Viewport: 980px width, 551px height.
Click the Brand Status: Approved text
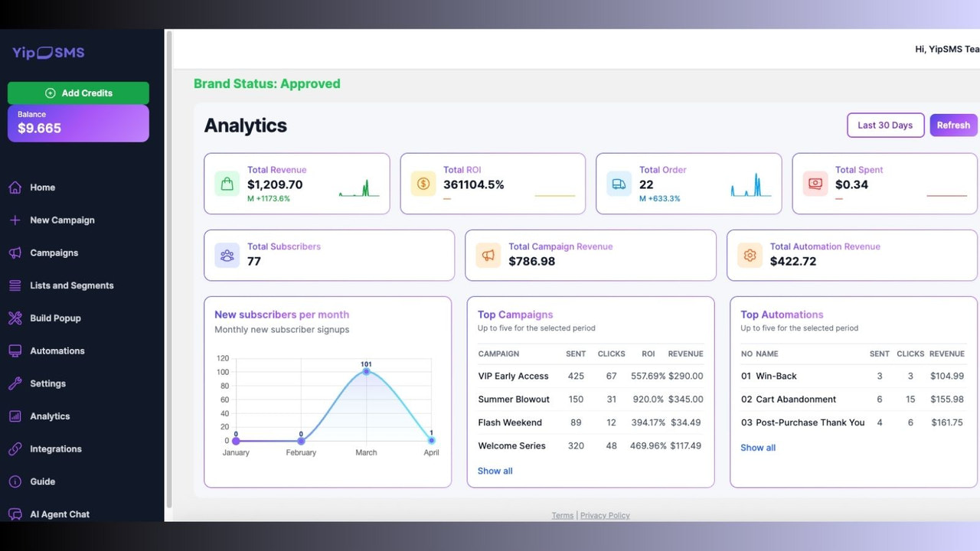coord(267,84)
